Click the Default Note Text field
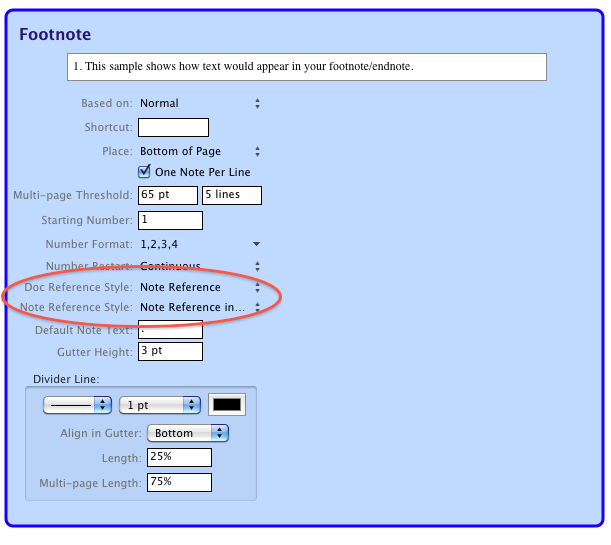This screenshot has width=611, height=545. pyautogui.click(x=169, y=330)
